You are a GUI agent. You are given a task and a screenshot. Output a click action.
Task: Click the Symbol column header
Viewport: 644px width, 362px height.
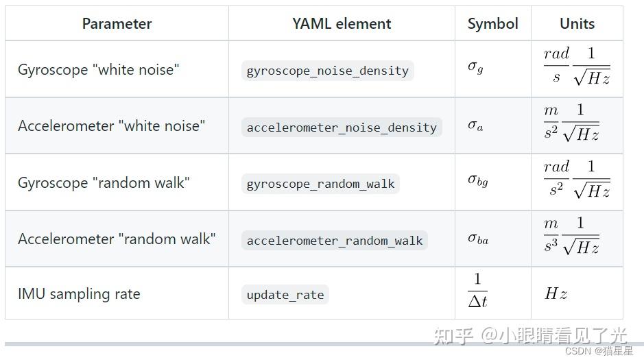point(492,24)
